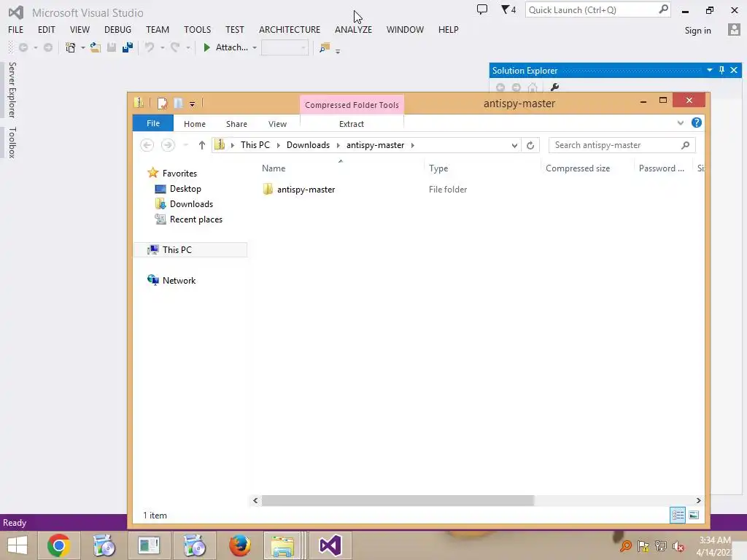This screenshot has width=747, height=560.
Task: Open the DEBUG menu in Visual Studio
Action: pos(117,29)
